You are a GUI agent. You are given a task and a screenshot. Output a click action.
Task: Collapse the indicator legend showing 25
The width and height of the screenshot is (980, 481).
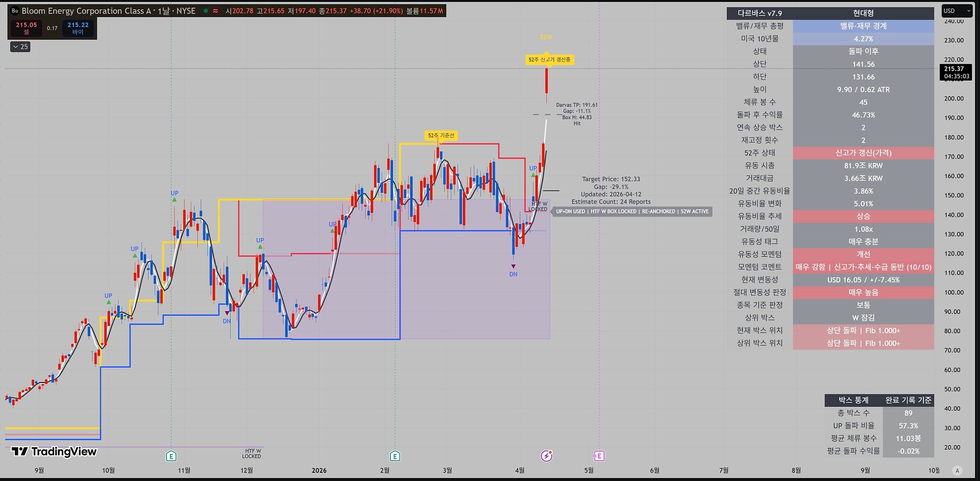[21, 46]
